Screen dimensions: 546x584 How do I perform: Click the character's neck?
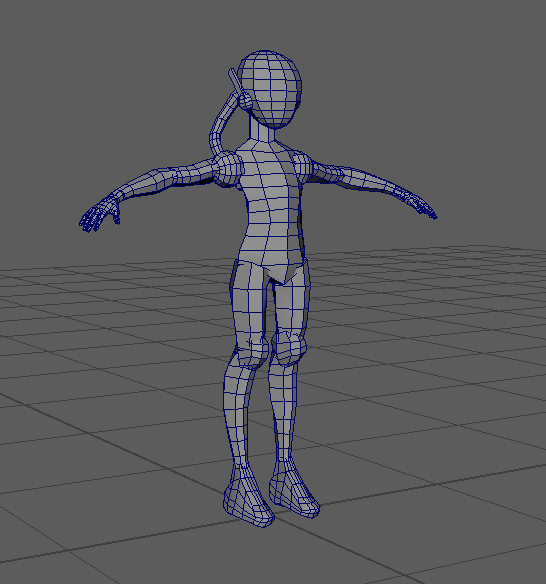[x=262, y=128]
